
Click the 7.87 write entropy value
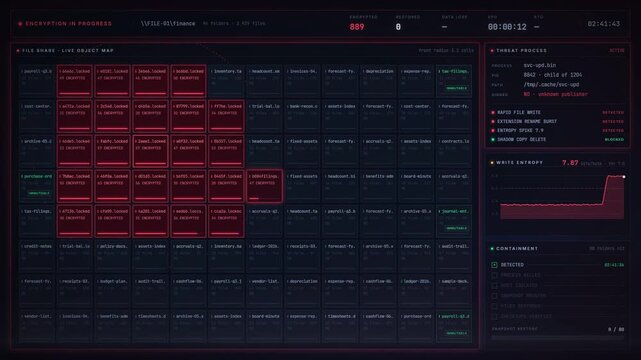click(x=570, y=163)
